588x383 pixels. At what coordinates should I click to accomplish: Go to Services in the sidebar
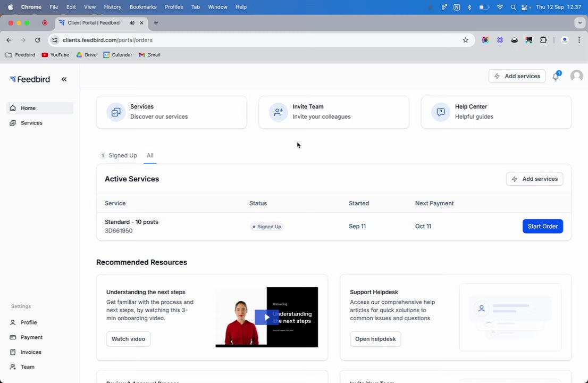click(x=40, y=123)
